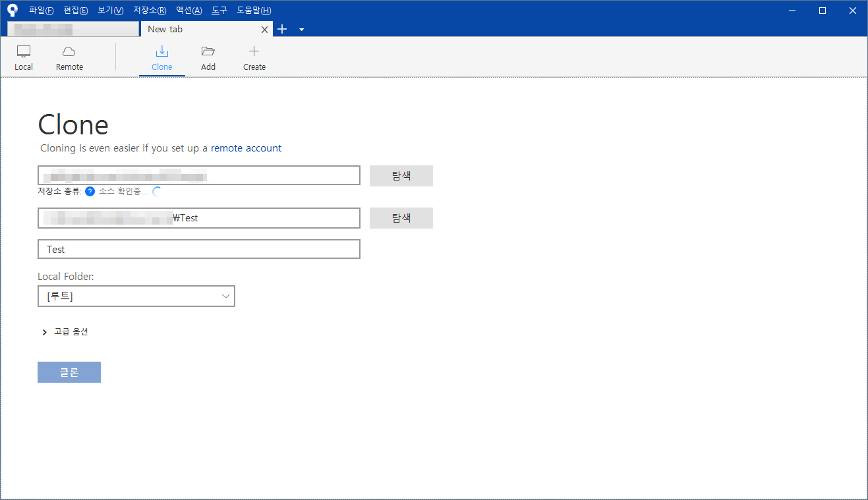Open the 저장소(R) menu
Viewport: 868px width, 500px height.
click(x=150, y=11)
